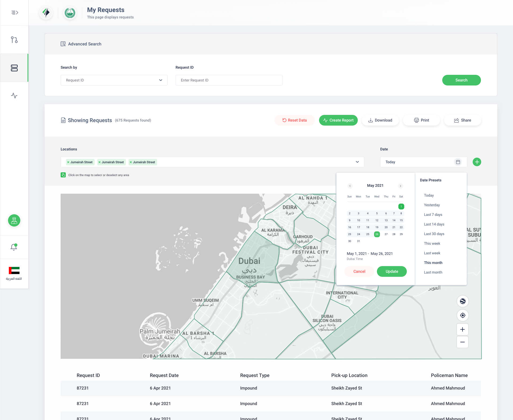Go to next month in calendar
This screenshot has width=513, height=420.
pyautogui.click(x=400, y=186)
